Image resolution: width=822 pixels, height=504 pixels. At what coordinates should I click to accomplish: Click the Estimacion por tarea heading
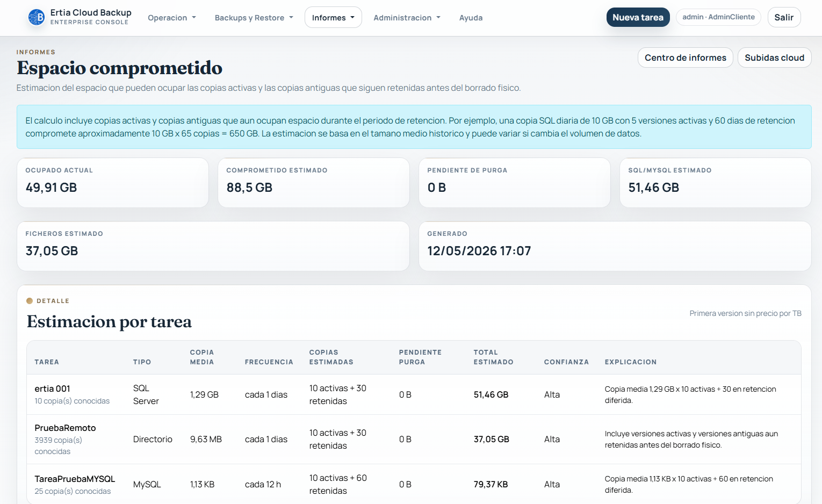pyautogui.click(x=109, y=322)
